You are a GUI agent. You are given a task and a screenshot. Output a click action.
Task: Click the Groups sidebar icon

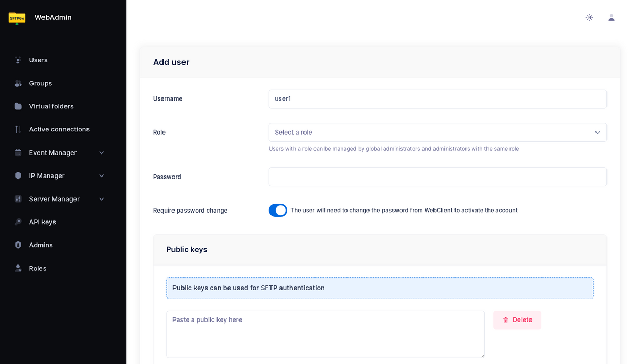tap(18, 83)
